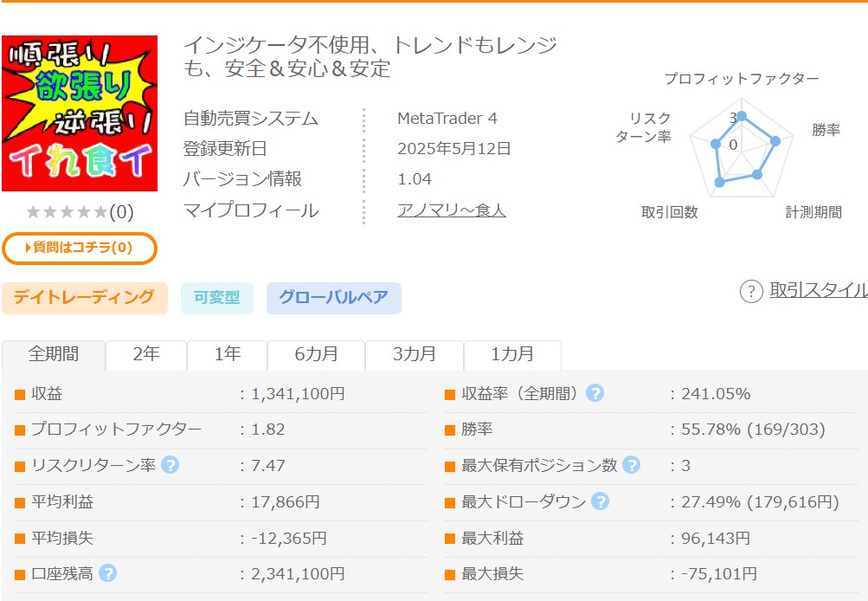The image size is (868, 601).
Task: Switch to the 1カ月 tab
Action: tap(512, 354)
